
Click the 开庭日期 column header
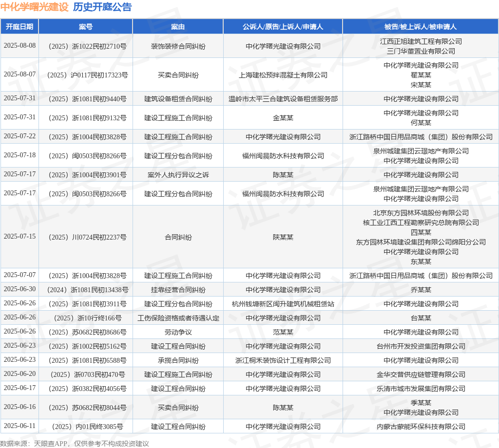[19, 27]
